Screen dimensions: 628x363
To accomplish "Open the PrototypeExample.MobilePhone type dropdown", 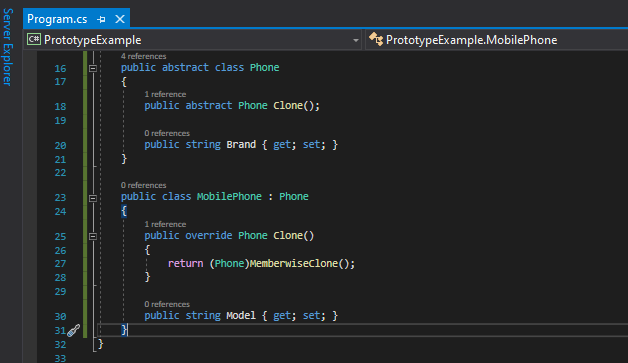I will point(497,40).
